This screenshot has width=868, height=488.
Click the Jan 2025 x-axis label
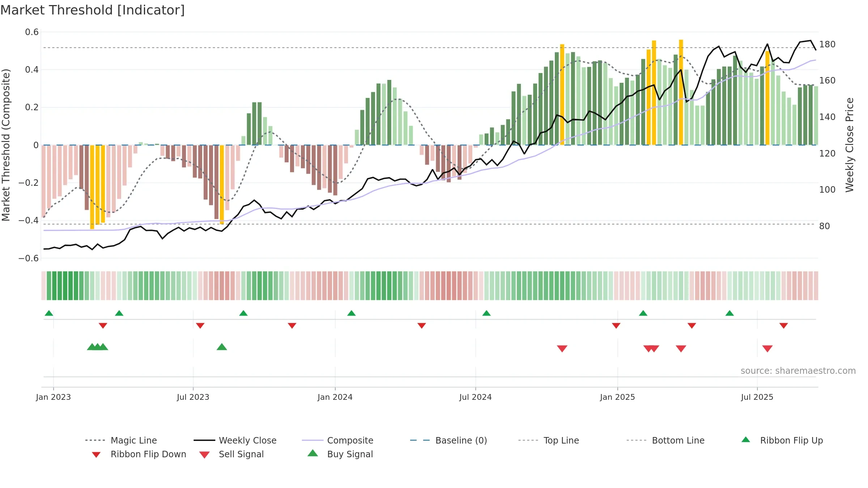[x=617, y=397]
